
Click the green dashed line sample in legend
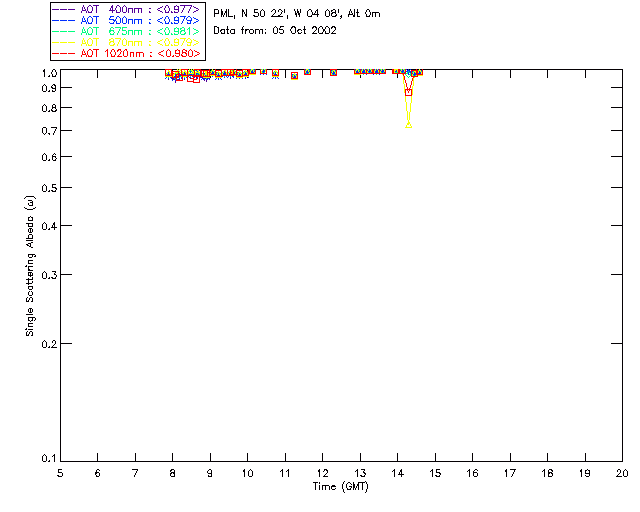click(63, 31)
